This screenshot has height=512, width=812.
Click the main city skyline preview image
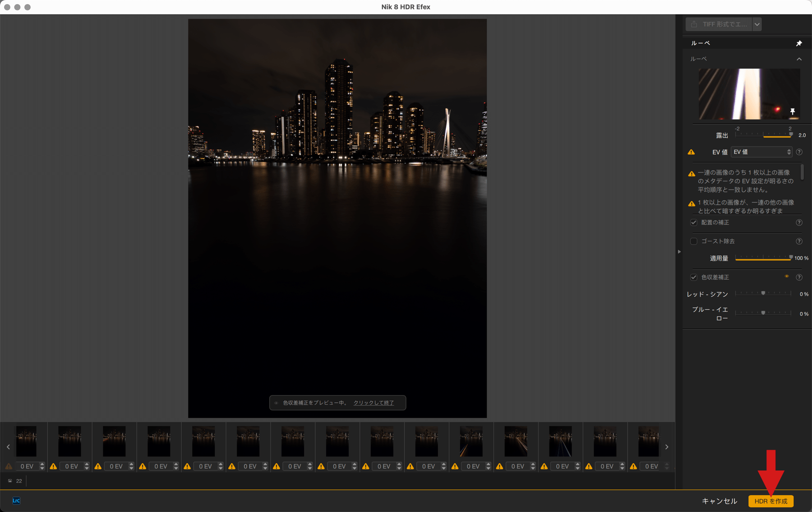(337, 218)
